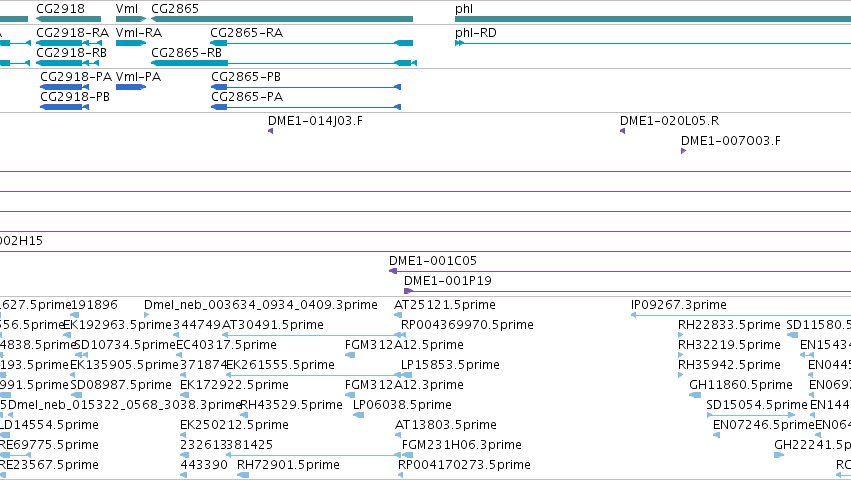The width and height of the screenshot is (851, 480).
Task: Select the CG2918-PA protein glyph
Action: click(x=65, y=87)
